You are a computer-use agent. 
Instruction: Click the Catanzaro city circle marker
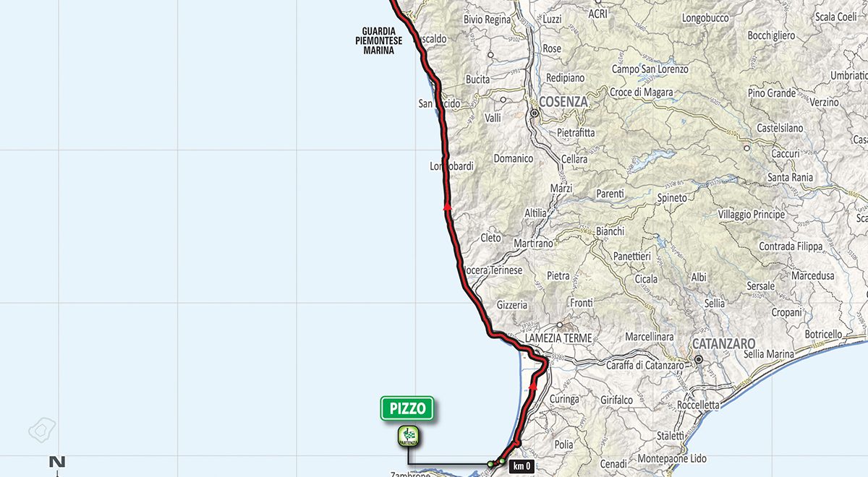(699, 359)
